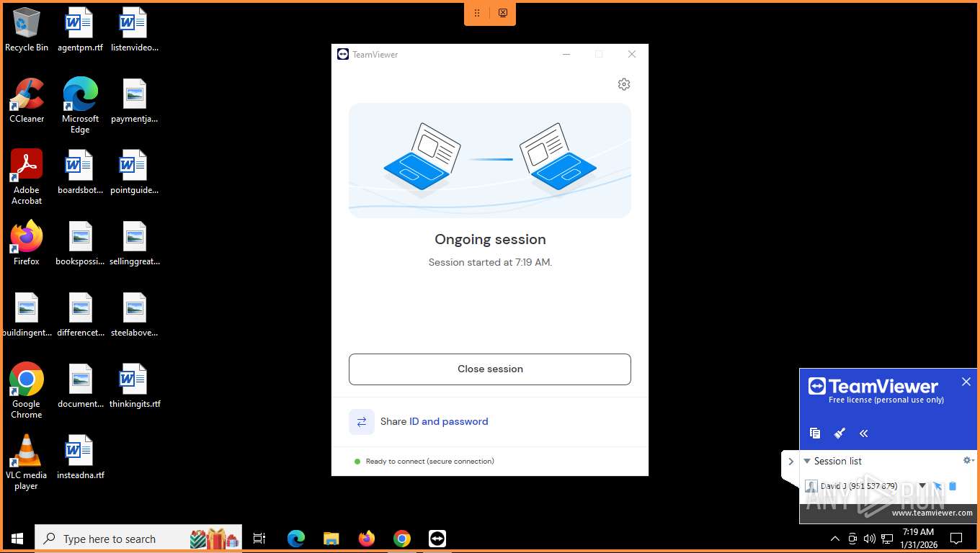Screen dimensions: 980x553
Task: Click the Close session button
Action: click(490, 369)
